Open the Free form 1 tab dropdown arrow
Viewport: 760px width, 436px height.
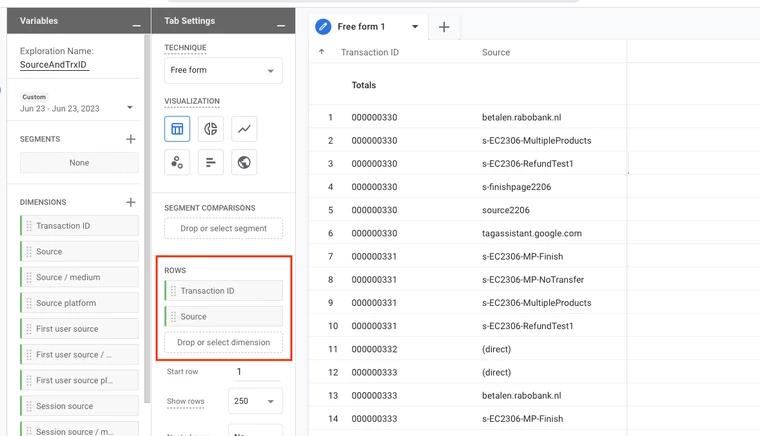tap(415, 27)
